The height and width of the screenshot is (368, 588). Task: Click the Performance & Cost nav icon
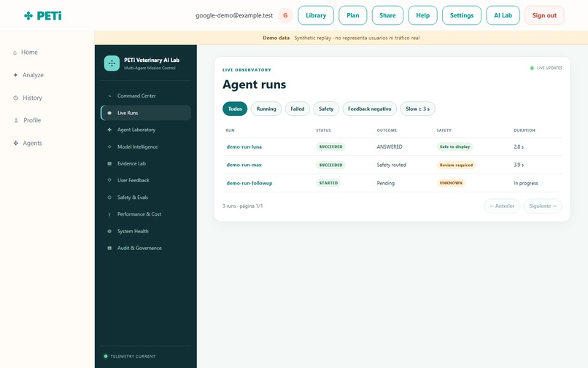[x=109, y=214]
